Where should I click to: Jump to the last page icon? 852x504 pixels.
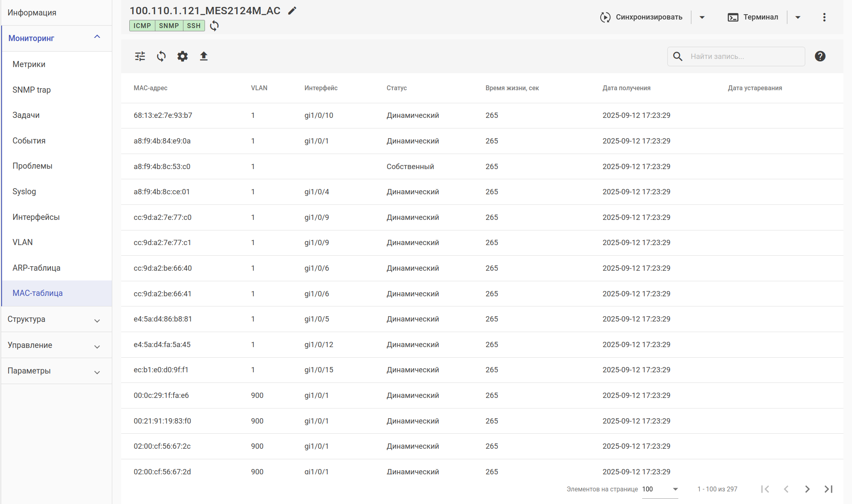pyautogui.click(x=828, y=489)
